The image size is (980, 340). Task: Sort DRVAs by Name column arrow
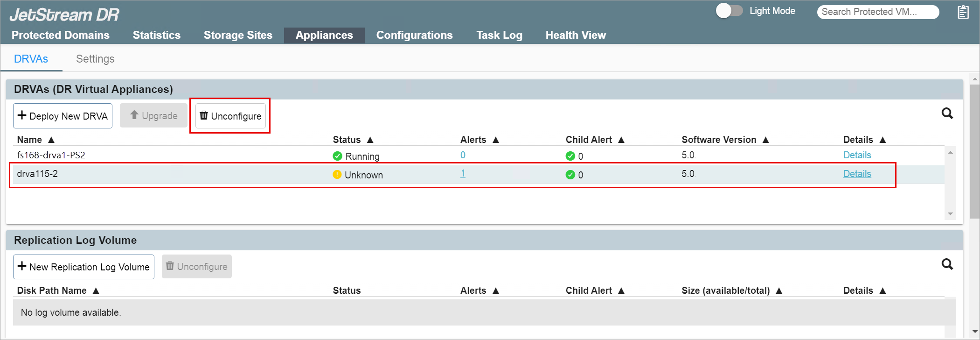tap(51, 140)
